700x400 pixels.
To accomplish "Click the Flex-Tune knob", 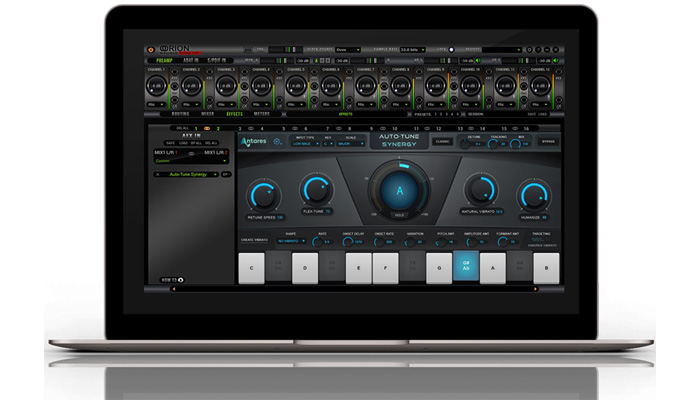I will click(318, 190).
